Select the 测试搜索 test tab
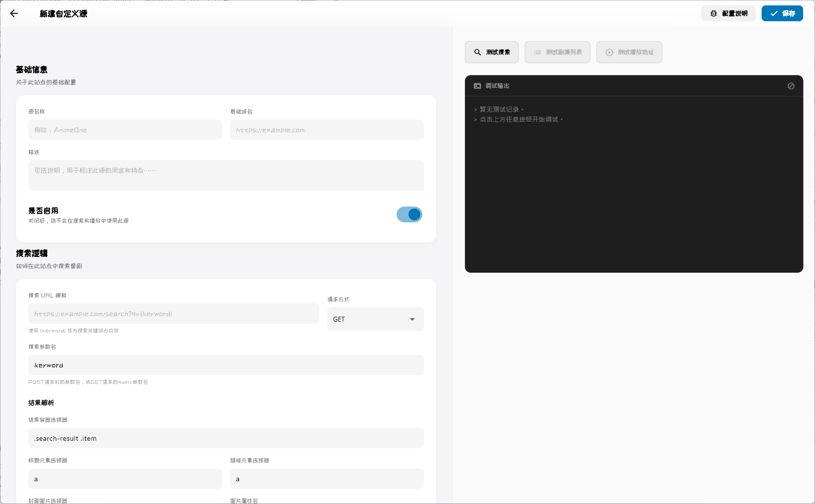 coord(491,52)
